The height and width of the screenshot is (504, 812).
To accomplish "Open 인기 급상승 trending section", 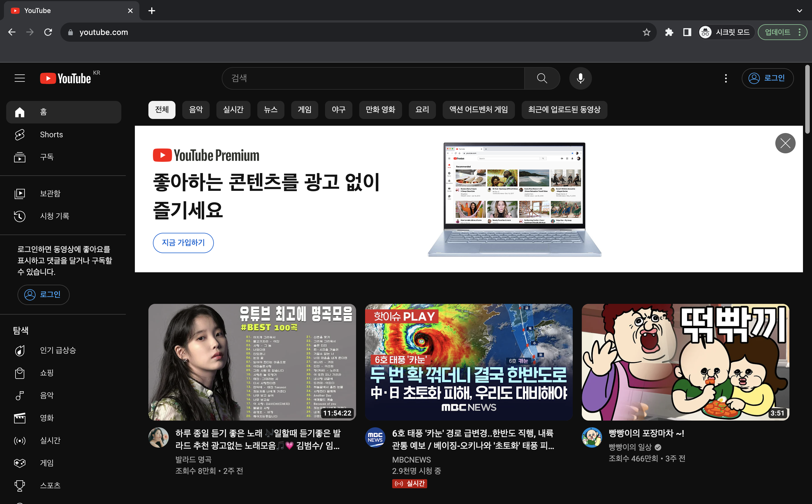I will (x=58, y=350).
